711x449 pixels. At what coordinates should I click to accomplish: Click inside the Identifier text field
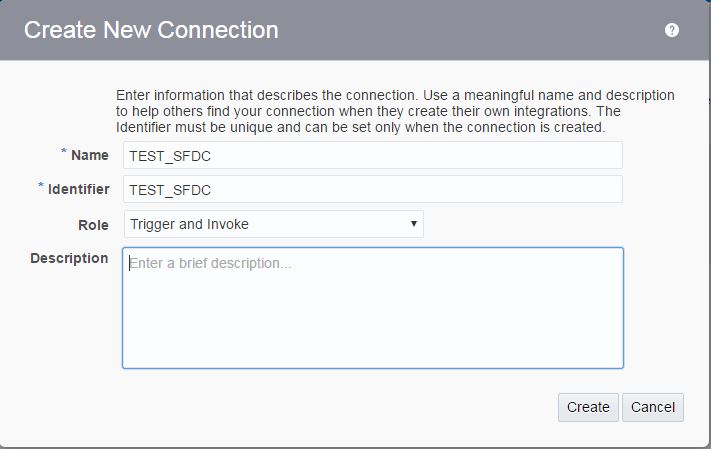coord(372,189)
